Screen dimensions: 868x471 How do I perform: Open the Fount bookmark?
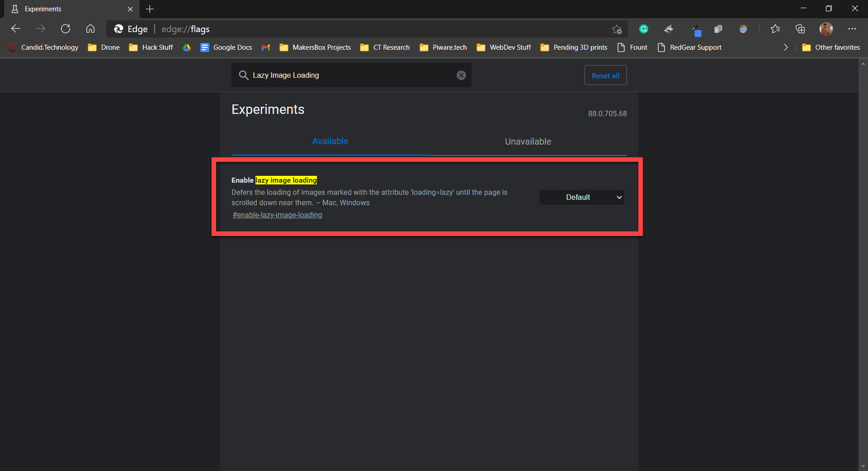click(x=632, y=47)
